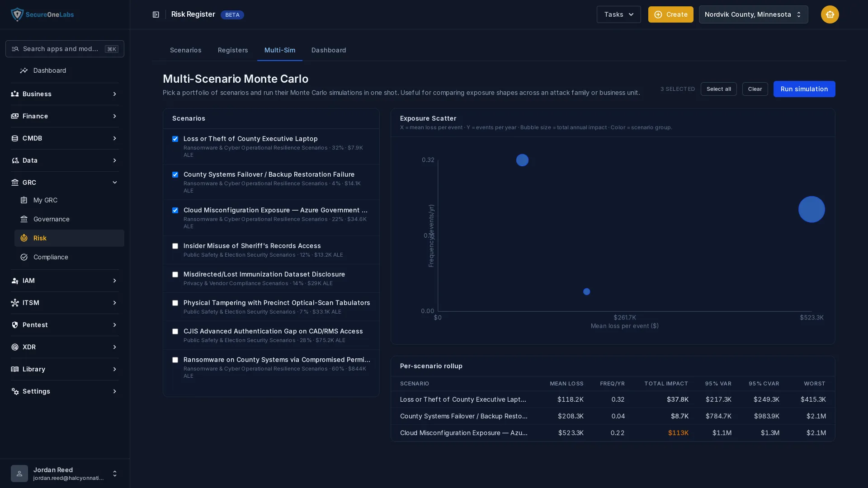Check Insider Misuse of Sheriff's Records Access

pyautogui.click(x=175, y=246)
